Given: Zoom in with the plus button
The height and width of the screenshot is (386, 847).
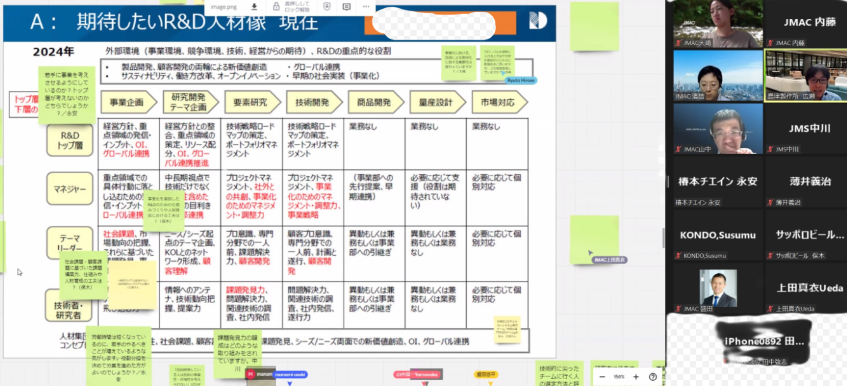Looking at the screenshot, I should tap(636, 376).
